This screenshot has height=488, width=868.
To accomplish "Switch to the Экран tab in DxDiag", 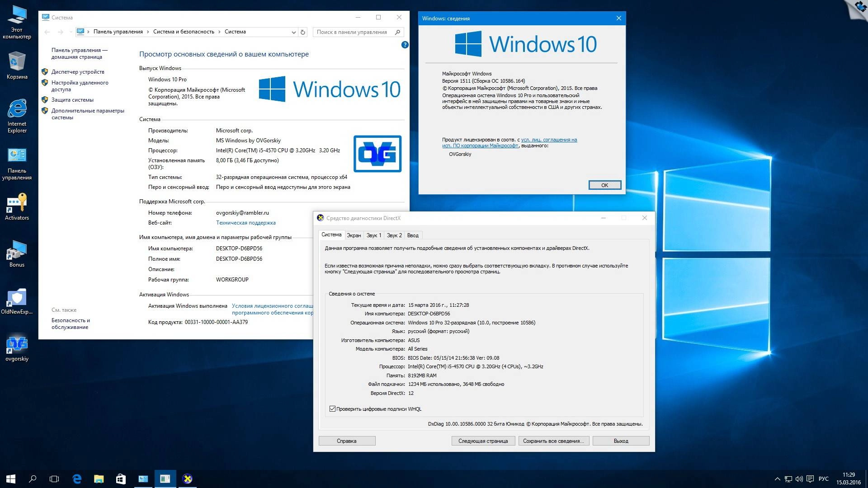I will pos(354,235).
